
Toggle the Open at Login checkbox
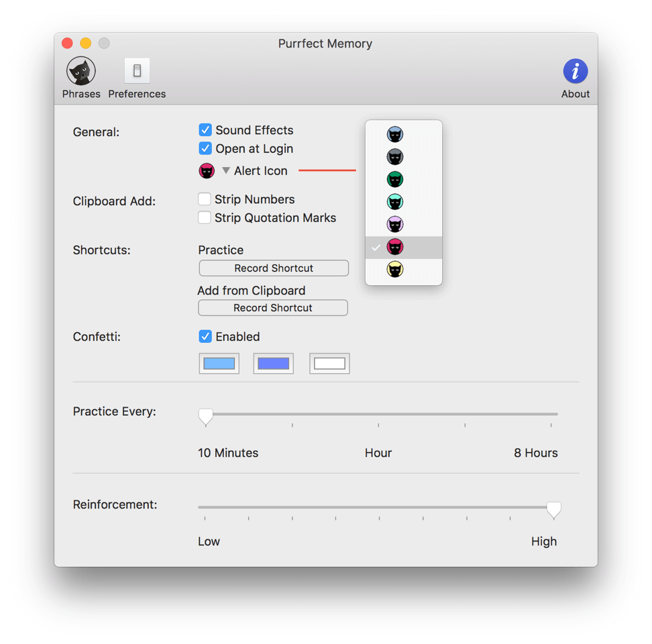pyautogui.click(x=205, y=148)
